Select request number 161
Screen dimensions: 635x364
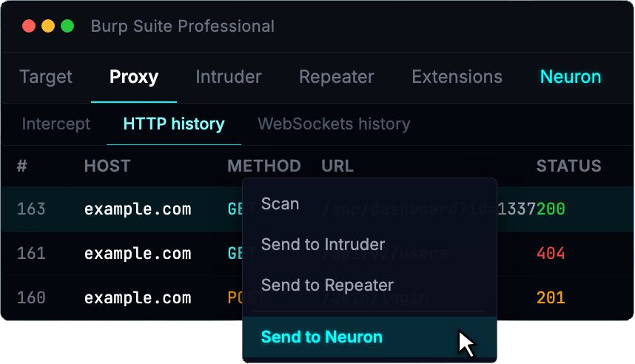(31, 254)
